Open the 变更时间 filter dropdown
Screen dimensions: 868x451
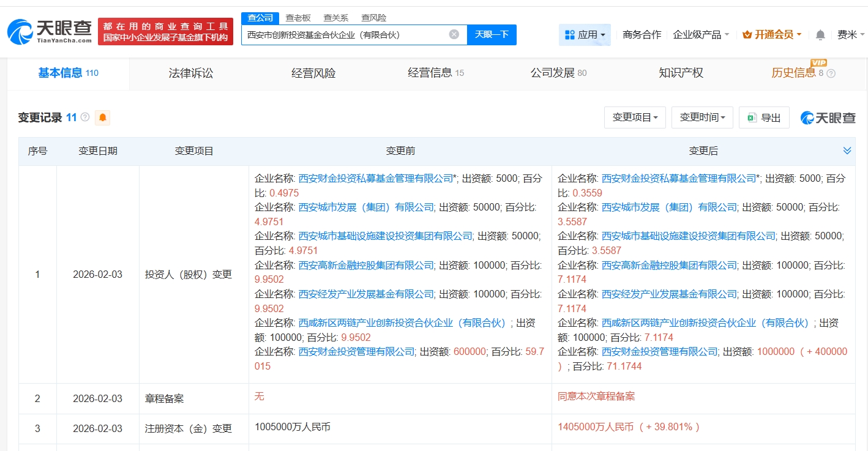(x=702, y=117)
